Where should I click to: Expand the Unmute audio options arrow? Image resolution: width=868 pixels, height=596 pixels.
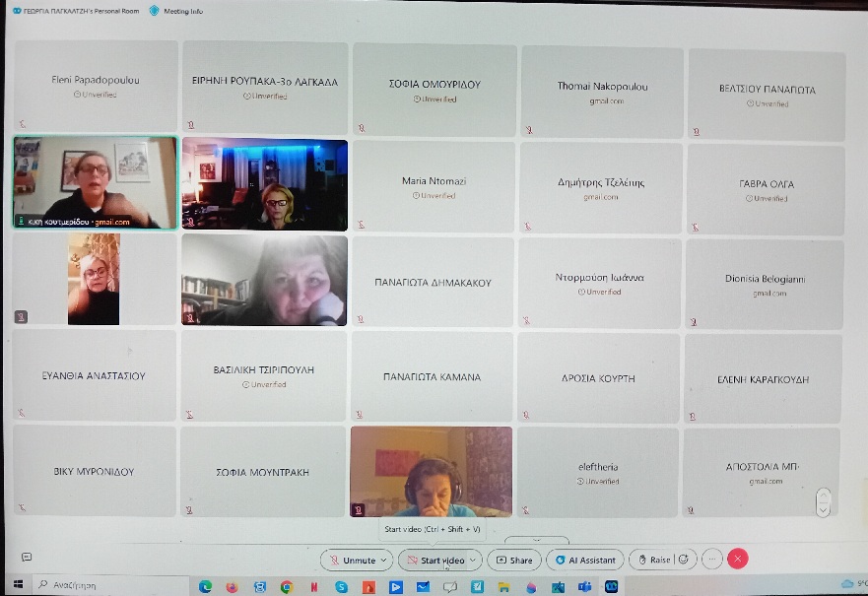pyautogui.click(x=383, y=560)
